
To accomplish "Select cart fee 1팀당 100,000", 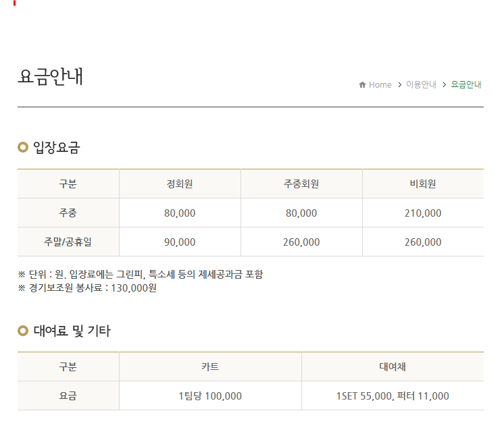I will [x=210, y=396].
